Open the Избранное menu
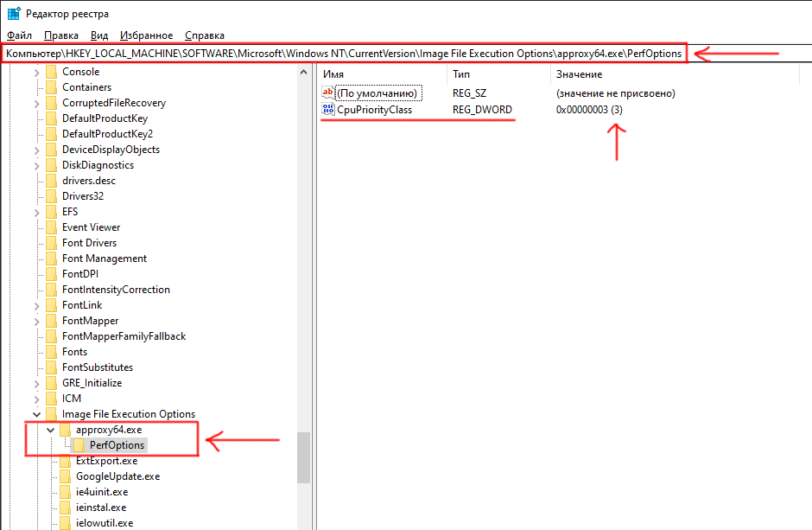The height and width of the screenshot is (530, 812). click(147, 35)
